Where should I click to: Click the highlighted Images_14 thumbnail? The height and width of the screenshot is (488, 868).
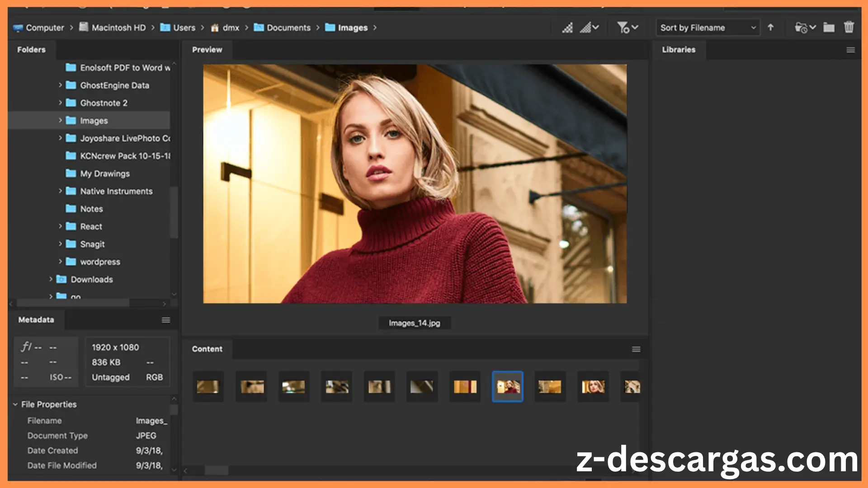point(508,387)
